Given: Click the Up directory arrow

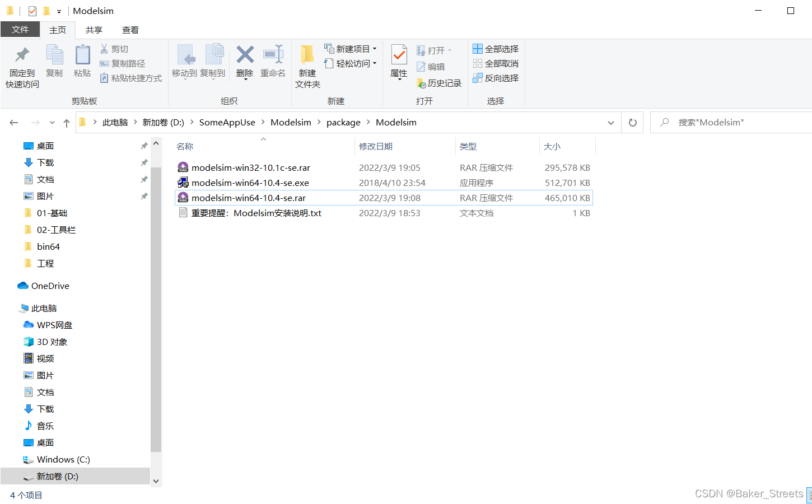Looking at the screenshot, I should (67, 123).
